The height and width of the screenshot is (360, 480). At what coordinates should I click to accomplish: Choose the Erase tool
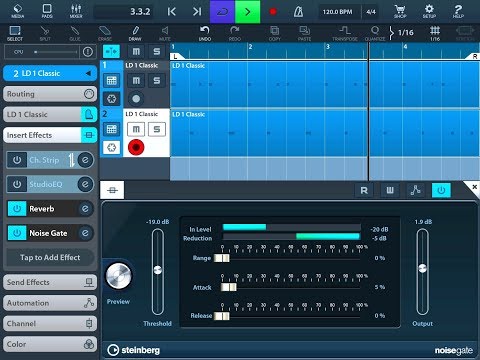[x=105, y=33]
